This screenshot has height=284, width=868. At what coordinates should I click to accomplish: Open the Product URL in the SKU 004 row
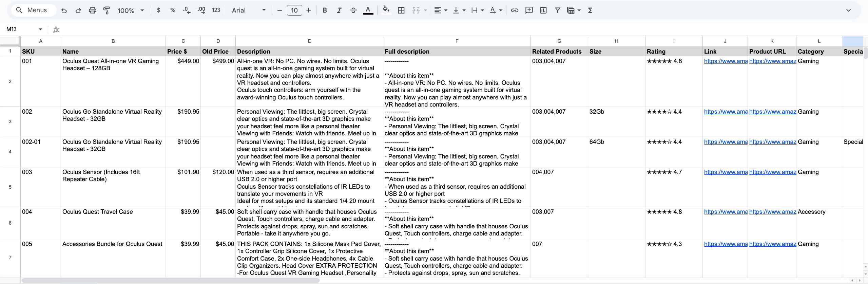point(773,212)
